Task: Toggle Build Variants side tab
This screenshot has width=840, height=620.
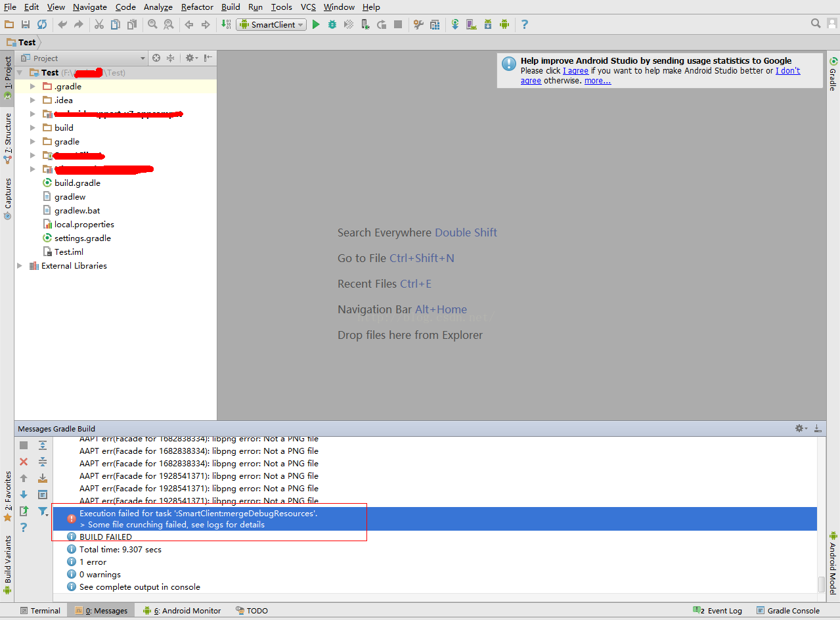Action: pos(7,564)
